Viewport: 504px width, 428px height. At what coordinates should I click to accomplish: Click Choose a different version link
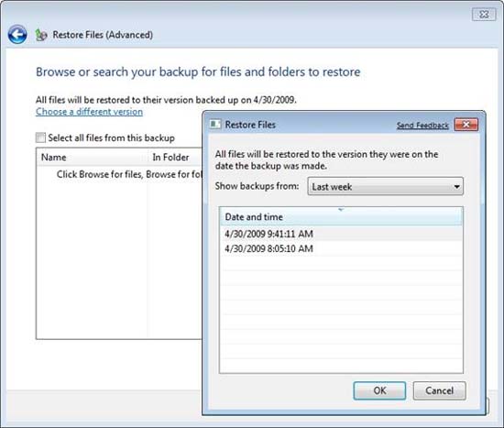point(90,112)
